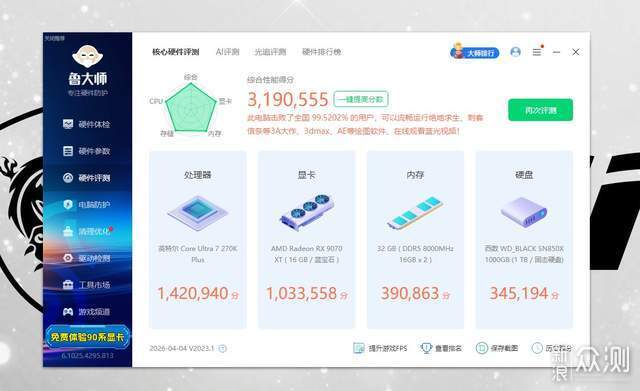Click the 硬件参数 list icon
The image size is (640, 391).
click(x=68, y=151)
